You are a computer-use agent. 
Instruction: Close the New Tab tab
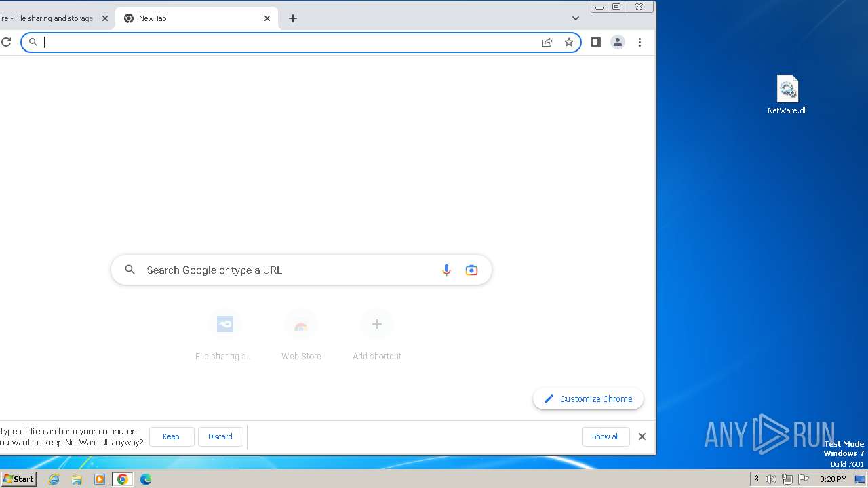[x=267, y=18]
